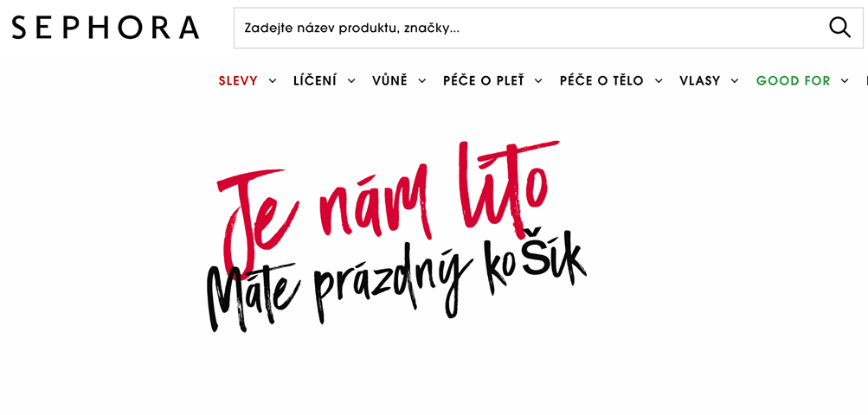Open the LÍČENÍ category
Image resolution: width=868 pixels, height=415 pixels.
[x=315, y=80]
